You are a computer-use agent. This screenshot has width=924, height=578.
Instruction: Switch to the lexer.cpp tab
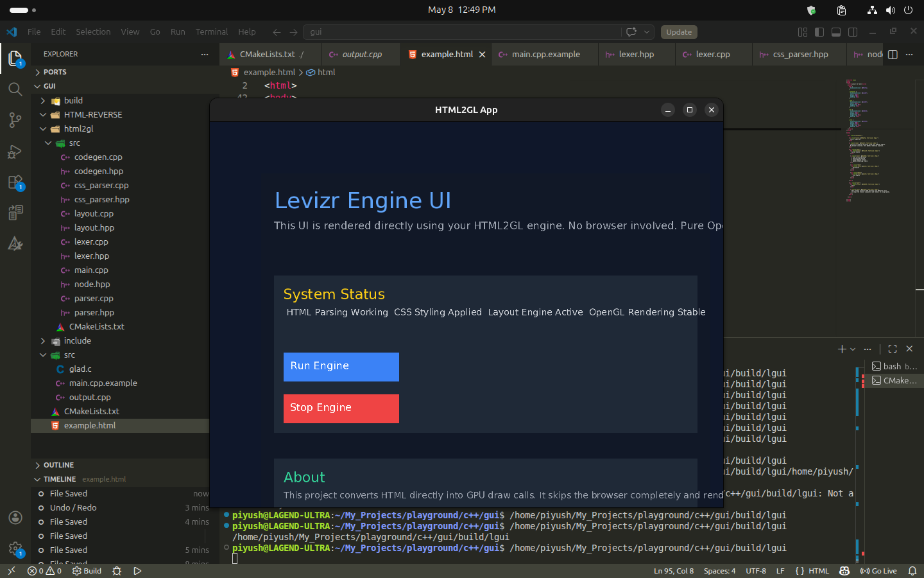point(713,55)
